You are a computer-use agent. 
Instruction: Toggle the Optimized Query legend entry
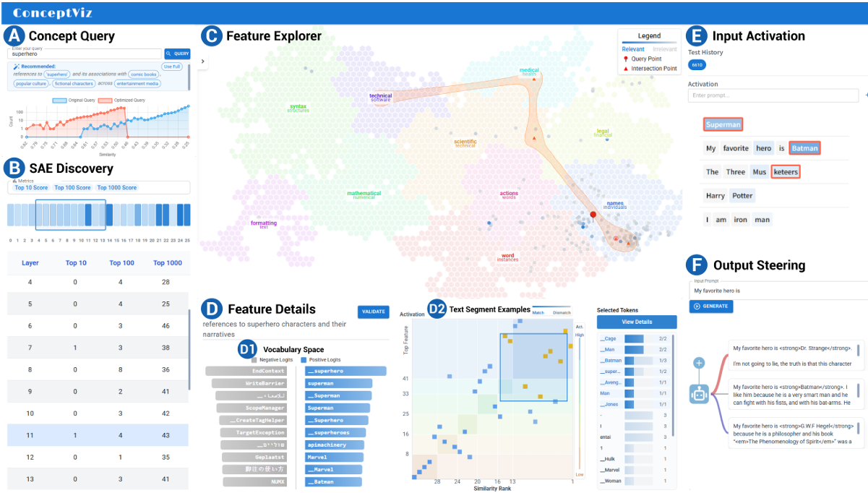coord(130,100)
